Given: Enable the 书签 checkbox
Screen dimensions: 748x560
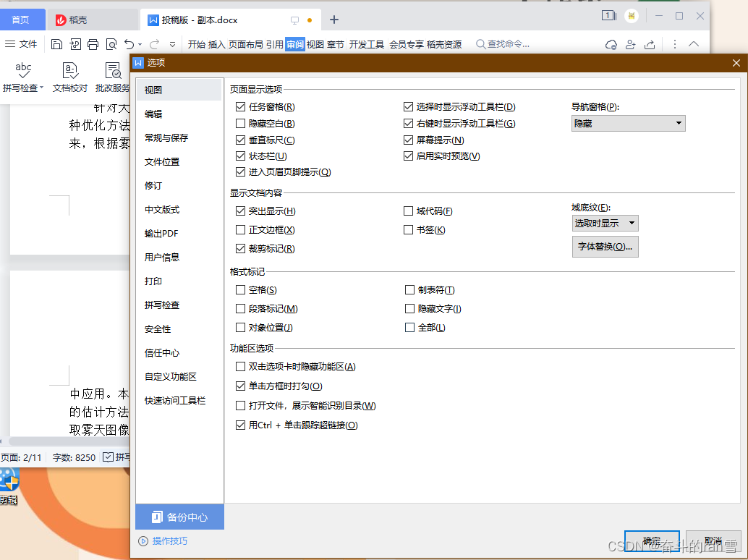Looking at the screenshot, I should click(408, 230).
